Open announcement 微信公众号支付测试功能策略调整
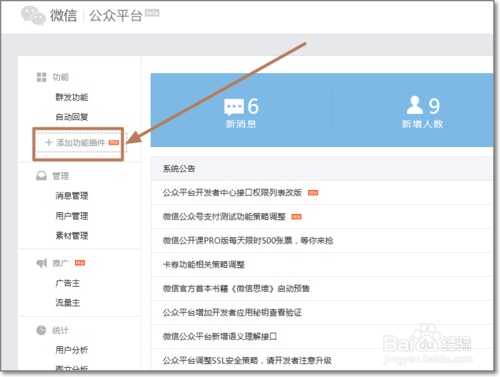 [x=224, y=217]
